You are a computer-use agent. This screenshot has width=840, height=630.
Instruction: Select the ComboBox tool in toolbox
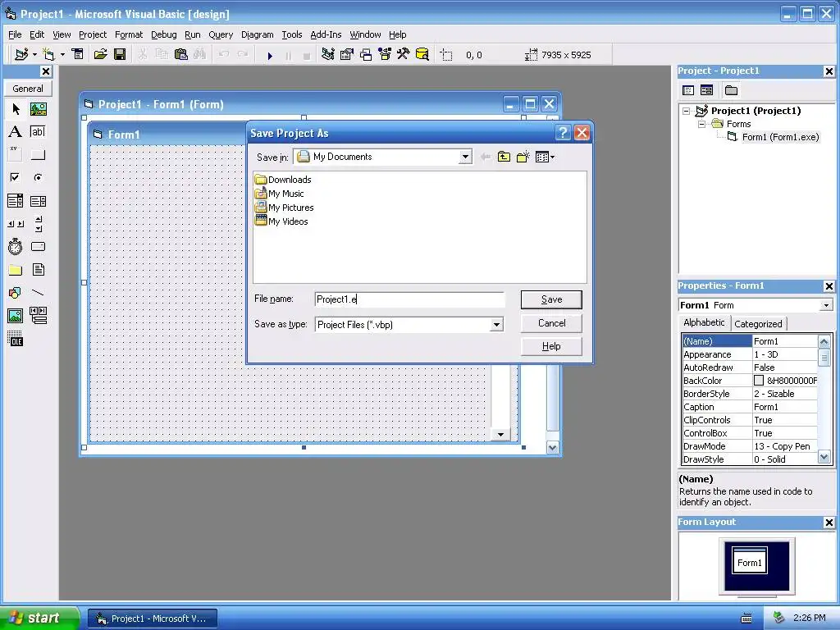point(16,201)
